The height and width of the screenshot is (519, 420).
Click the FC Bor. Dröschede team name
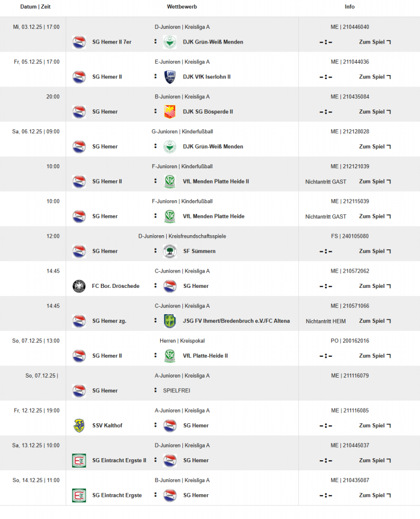tap(116, 286)
